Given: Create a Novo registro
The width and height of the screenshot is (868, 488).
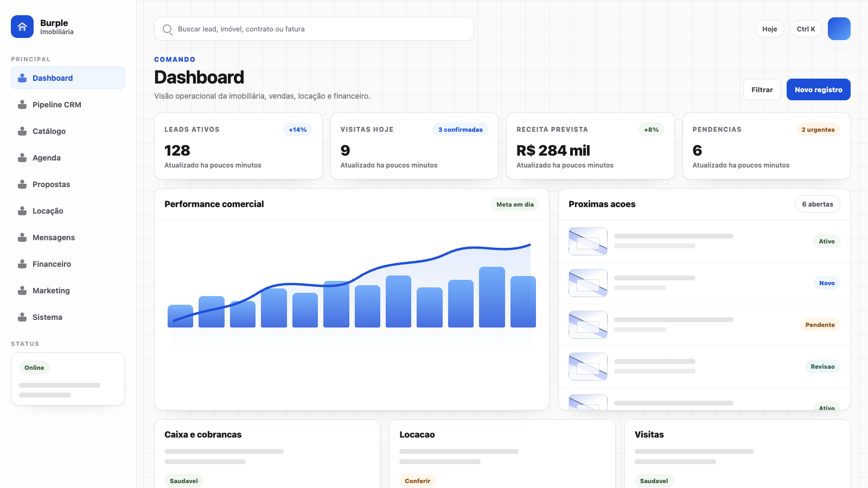Looking at the screenshot, I should 819,89.
